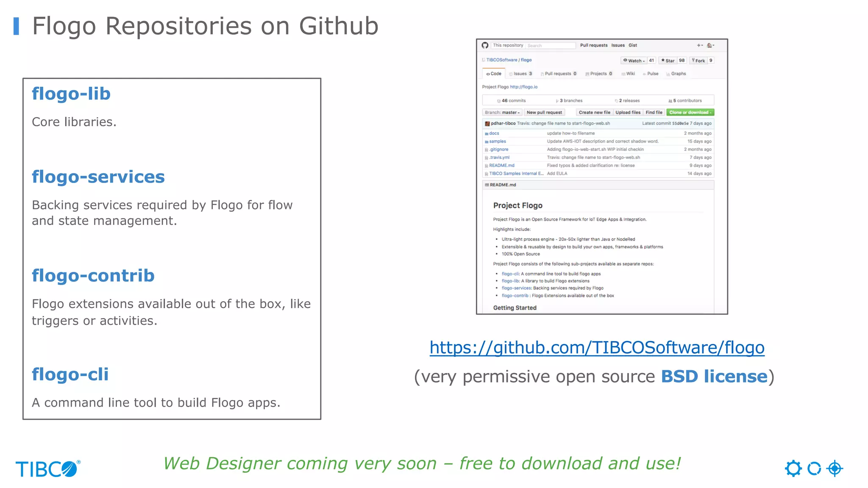Click the pdhar-tibco author name
Viewport: 868px width, 488px height.
click(x=503, y=124)
